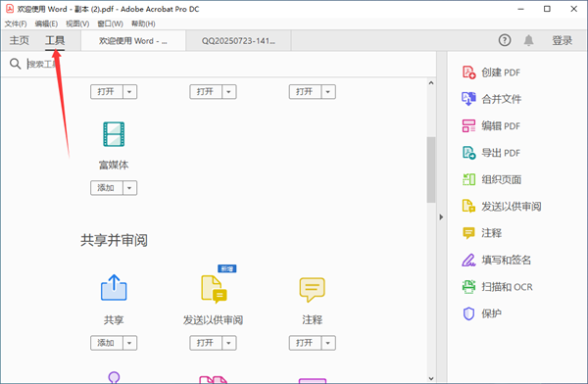Screen dimensions: 588x384
Task: Click the tools list vertical scrollbar thumb
Action: 431,169
